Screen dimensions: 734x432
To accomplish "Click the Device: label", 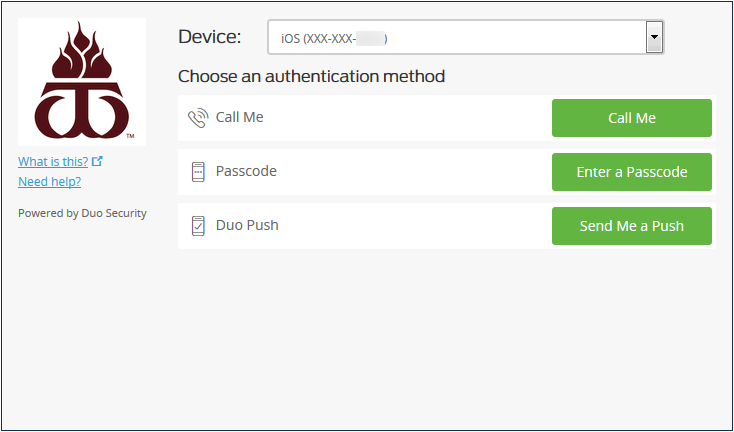I will coord(209,37).
